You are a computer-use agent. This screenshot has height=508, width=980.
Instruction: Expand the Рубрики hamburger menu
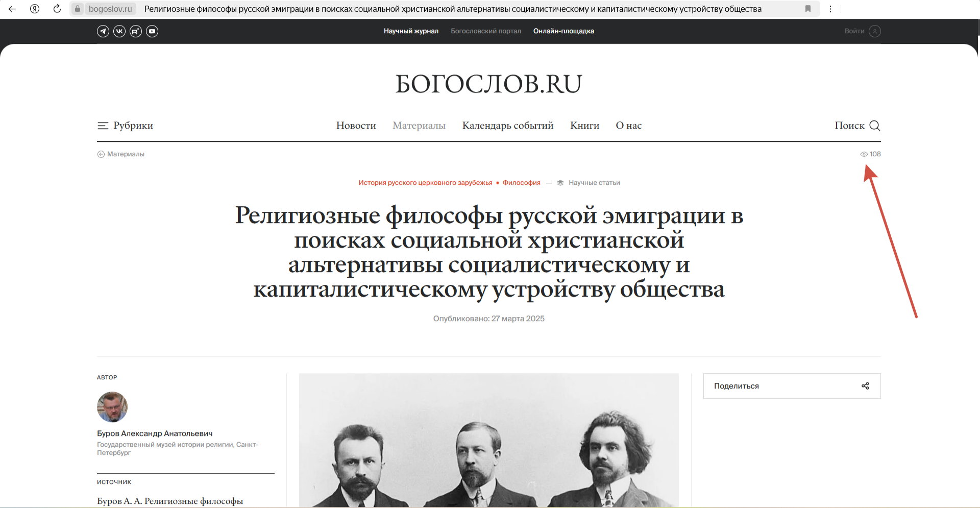click(103, 126)
